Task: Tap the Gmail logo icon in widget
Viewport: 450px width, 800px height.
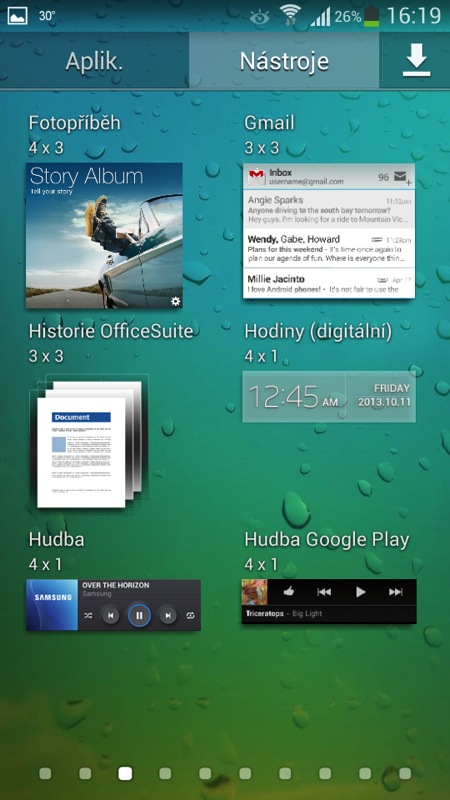Action: click(257, 177)
